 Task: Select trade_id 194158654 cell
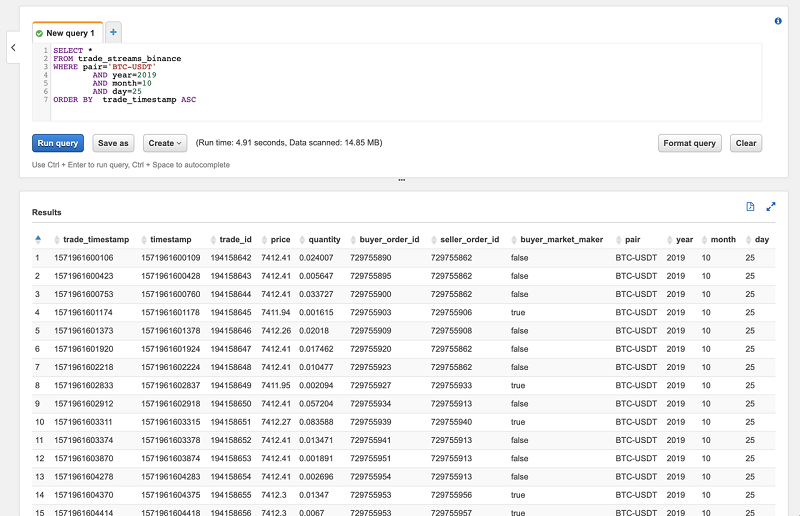[231, 477]
